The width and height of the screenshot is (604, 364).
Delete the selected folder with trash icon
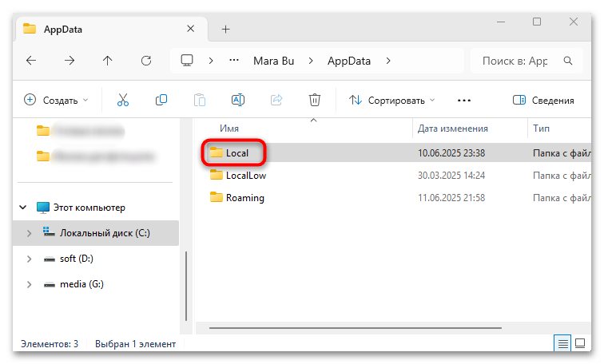click(314, 100)
